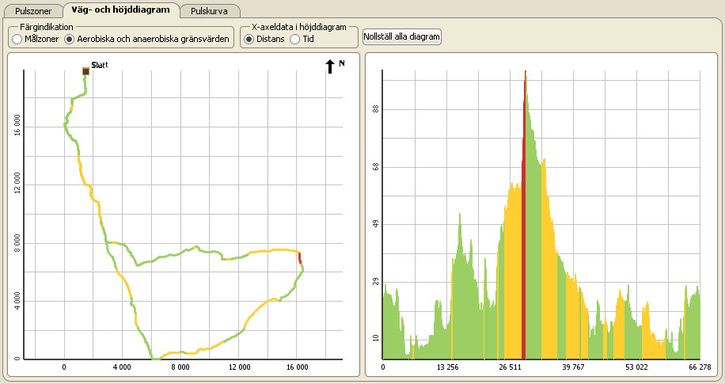Click the 88 altitude axis label

375,110
